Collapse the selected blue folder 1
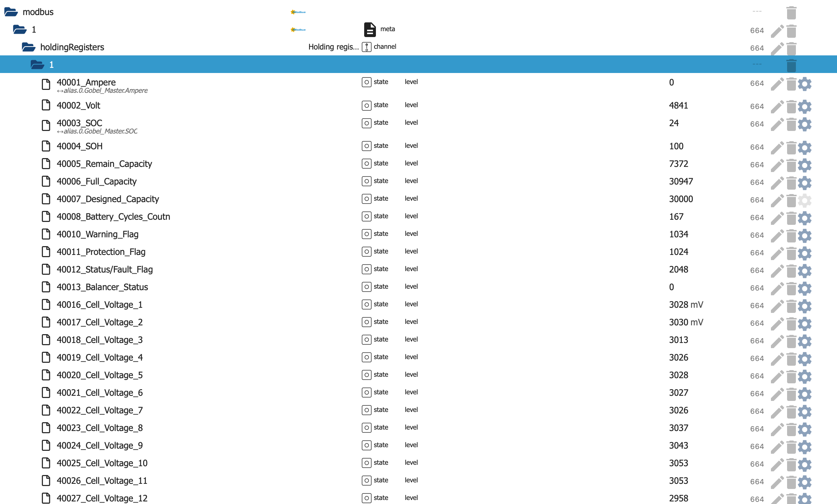 point(37,65)
